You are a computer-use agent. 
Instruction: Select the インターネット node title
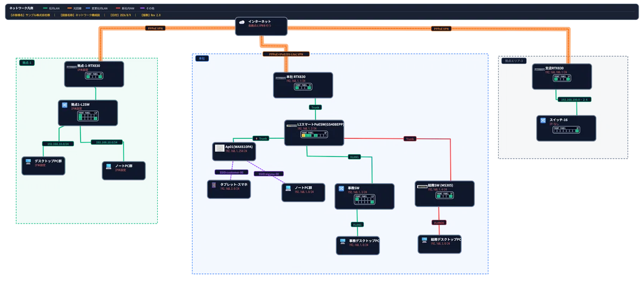tap(260, 21)
